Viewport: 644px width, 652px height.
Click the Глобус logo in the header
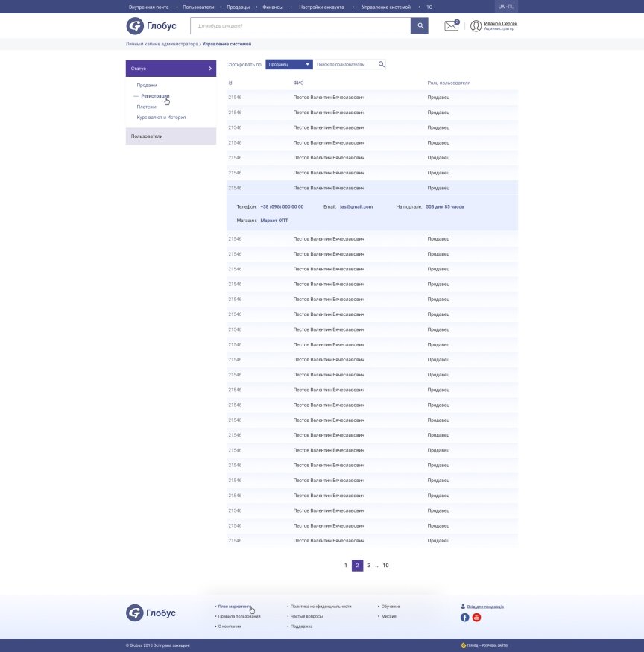coord(151,26)
